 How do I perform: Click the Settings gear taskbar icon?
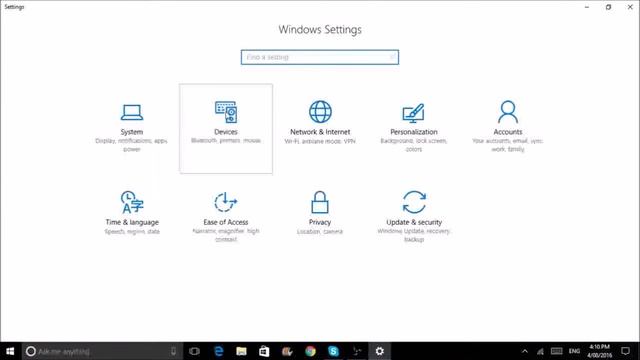380,351
